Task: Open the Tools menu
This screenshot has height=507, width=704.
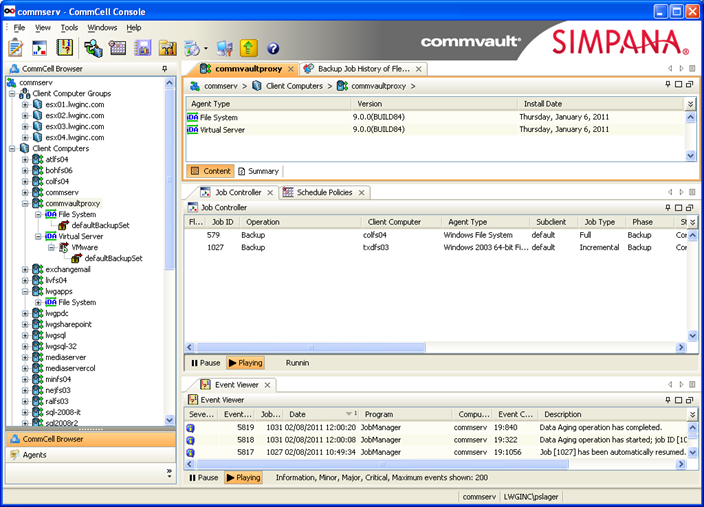Action: [69, 28]
